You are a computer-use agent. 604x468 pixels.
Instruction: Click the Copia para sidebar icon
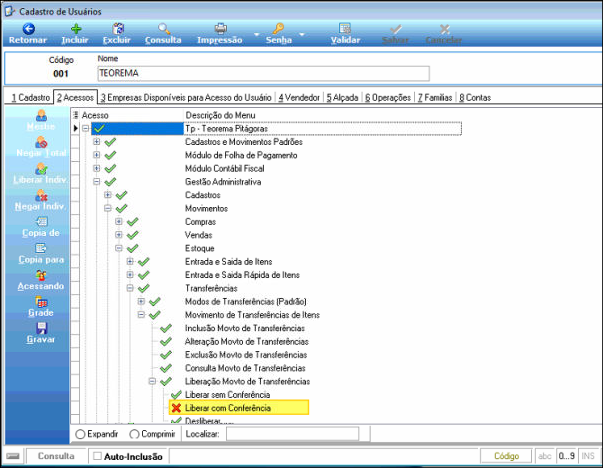(x=41, y=248)
